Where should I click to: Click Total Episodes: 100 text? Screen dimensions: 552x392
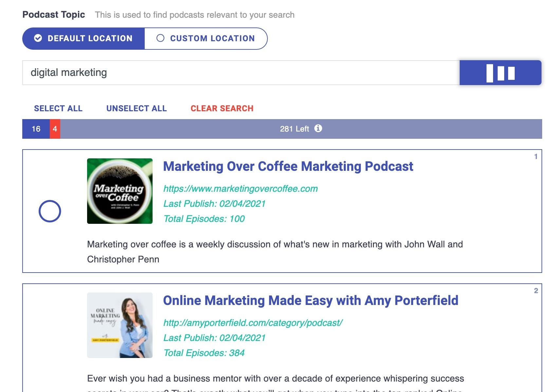204,219
